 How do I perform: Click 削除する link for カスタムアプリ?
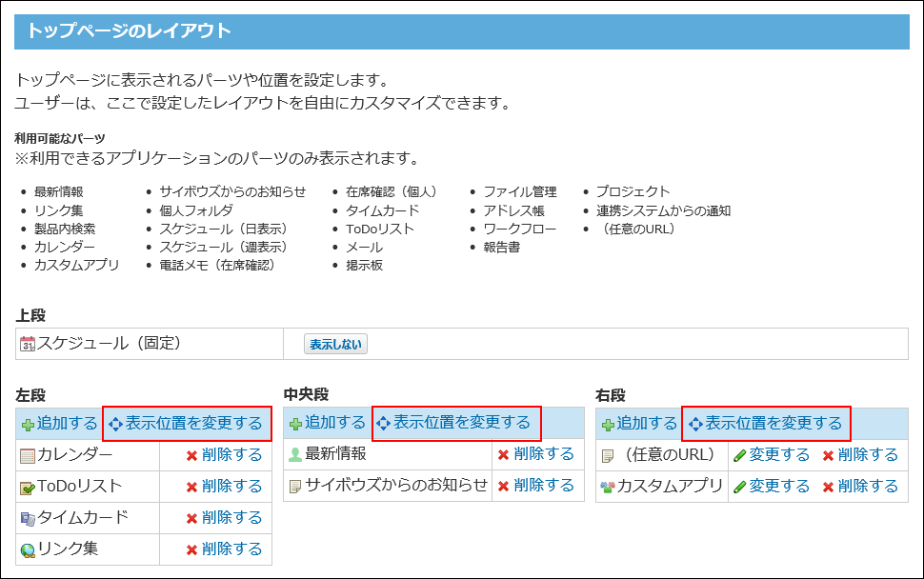tap(868, 486)
